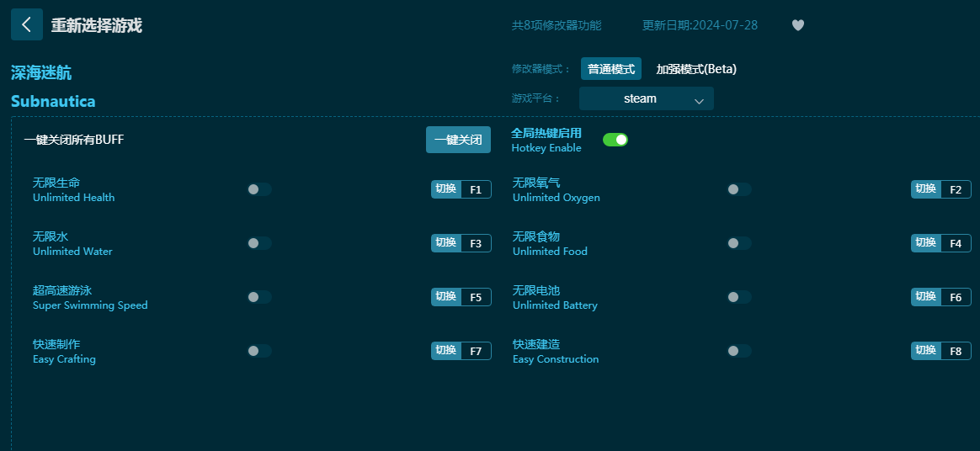Click the F8 hotkey field
The width and height of the screenshot is (980, 451).
coord(956,350)
